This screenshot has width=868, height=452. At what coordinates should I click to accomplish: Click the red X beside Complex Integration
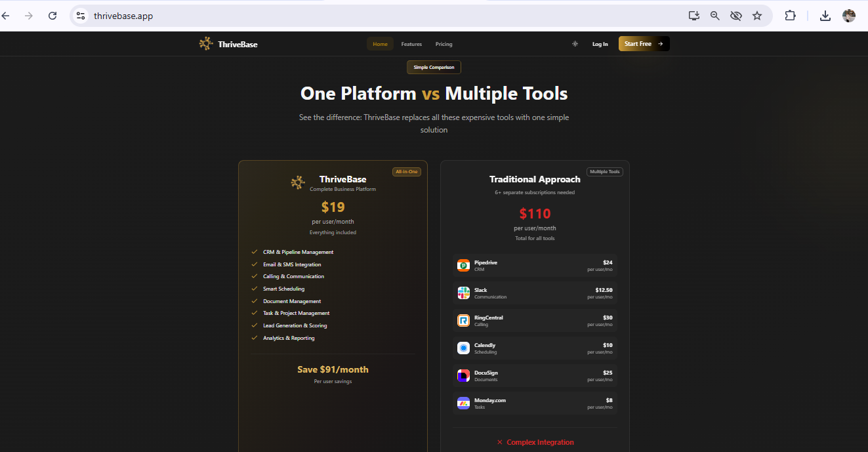pyautogui.click(x=500, y=442)
